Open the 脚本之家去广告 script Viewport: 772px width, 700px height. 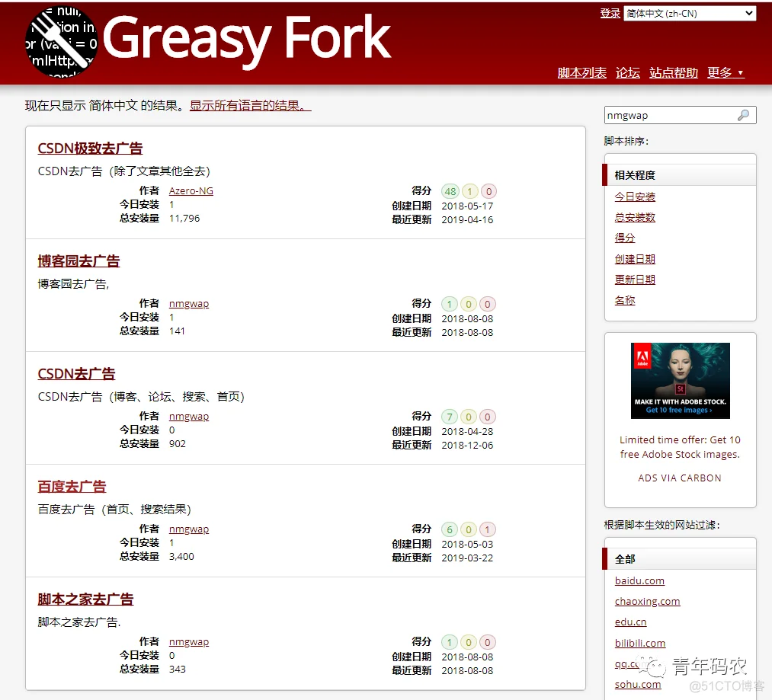click(x=85, y=599)
